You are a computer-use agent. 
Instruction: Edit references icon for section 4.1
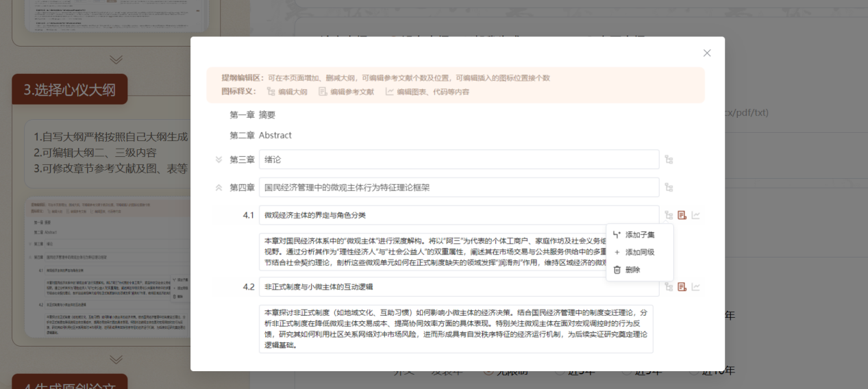682,215
